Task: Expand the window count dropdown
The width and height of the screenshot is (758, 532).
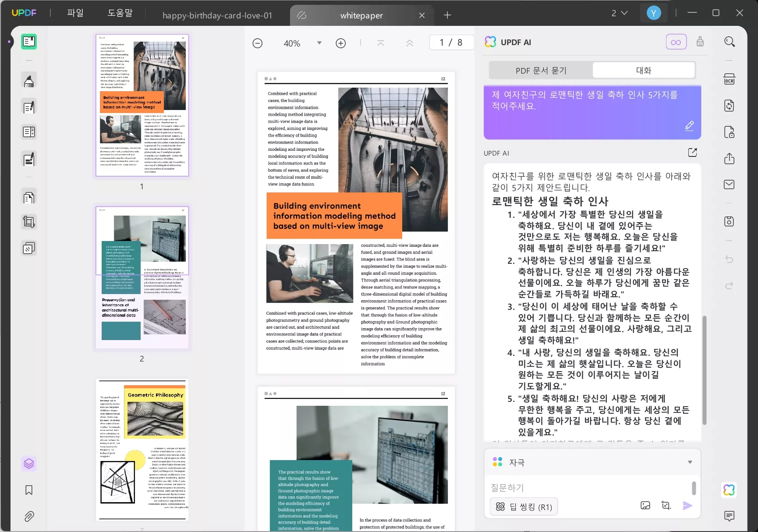Action: click(620, 13)
